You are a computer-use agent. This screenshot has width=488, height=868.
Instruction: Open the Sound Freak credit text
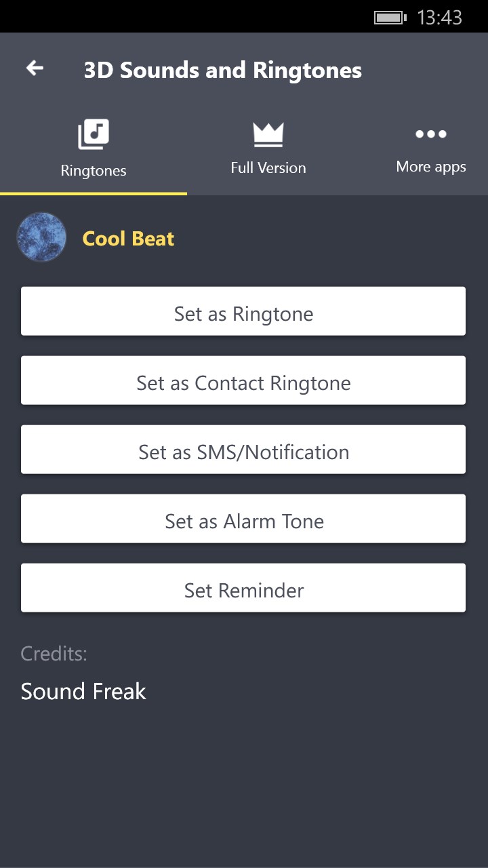click(83, 691)
